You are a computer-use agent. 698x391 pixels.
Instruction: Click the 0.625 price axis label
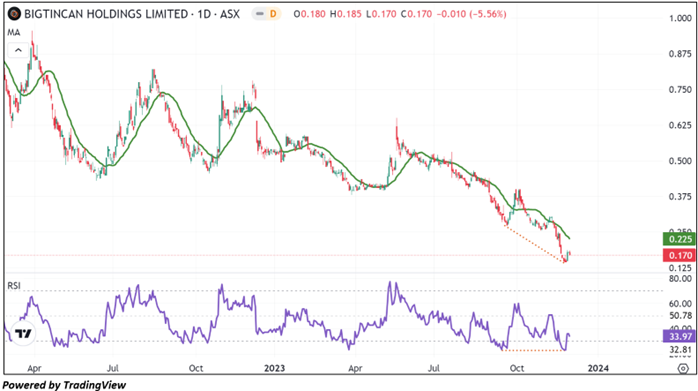point(680,125)
